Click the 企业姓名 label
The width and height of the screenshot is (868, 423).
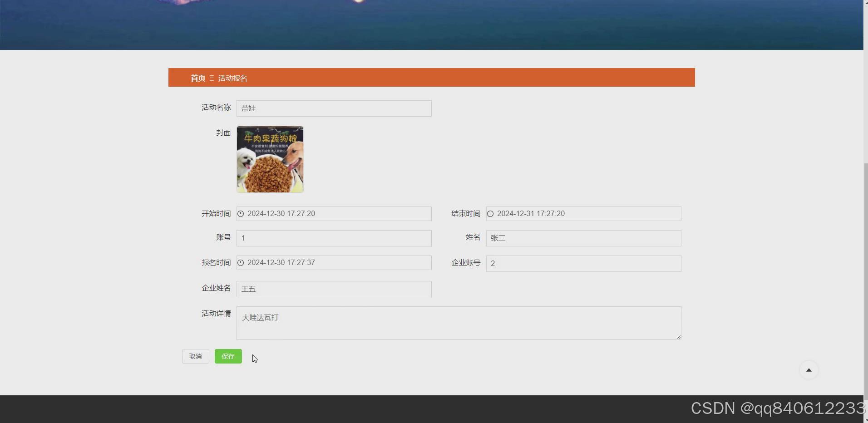pyautogui.click(x=216, y=288)
